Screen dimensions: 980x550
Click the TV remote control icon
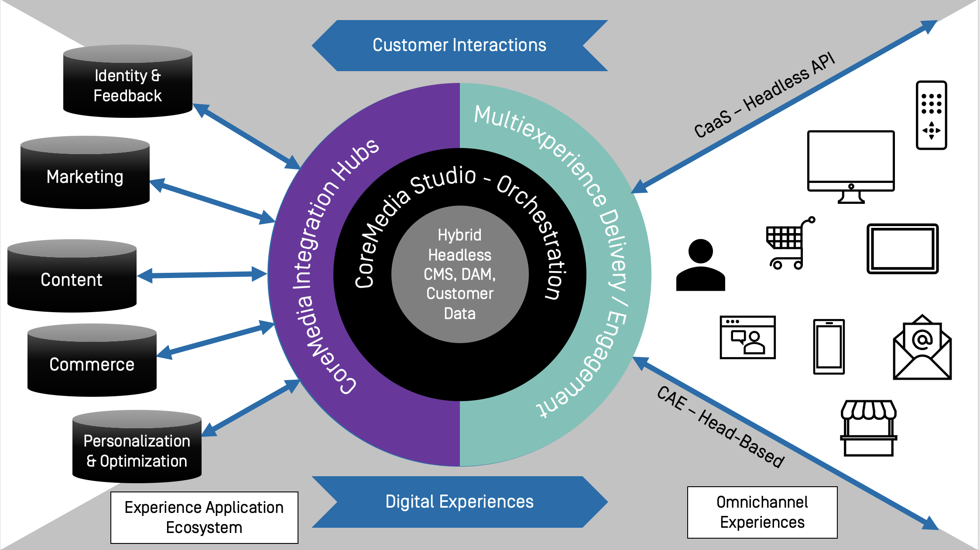pos(932,115)
